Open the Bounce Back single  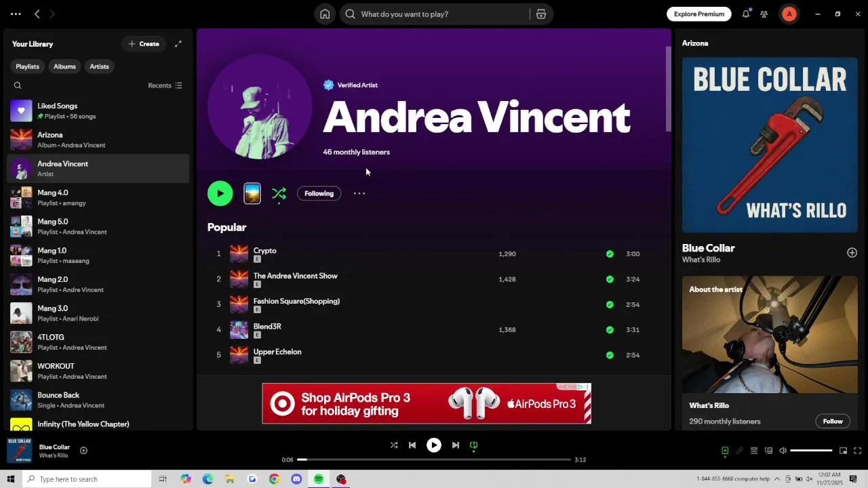click(x=98, y=400)
